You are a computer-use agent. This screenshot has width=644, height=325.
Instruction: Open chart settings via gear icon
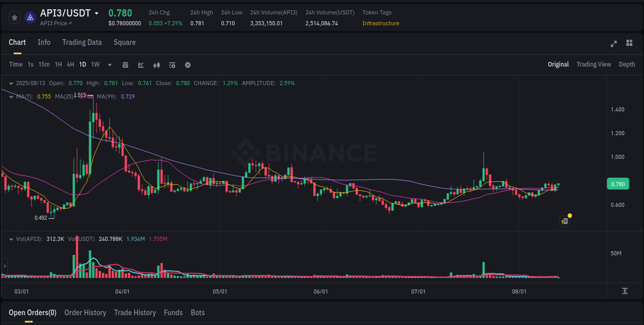pyautogui.click(x=188, y=65)
